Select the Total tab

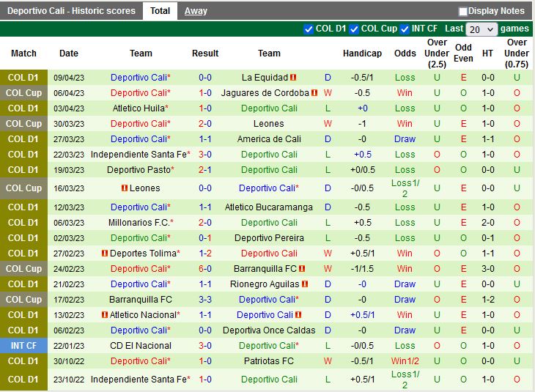click(x=160, y=11)
